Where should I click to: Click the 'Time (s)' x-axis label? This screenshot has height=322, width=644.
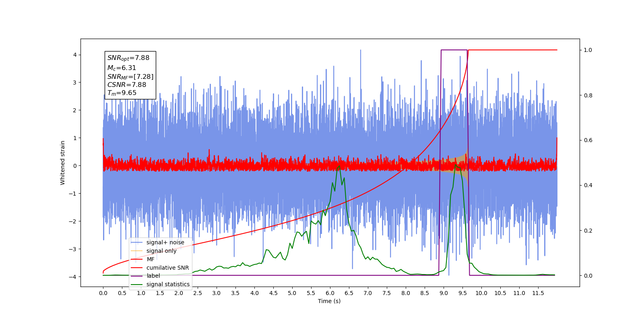(329, 301)
